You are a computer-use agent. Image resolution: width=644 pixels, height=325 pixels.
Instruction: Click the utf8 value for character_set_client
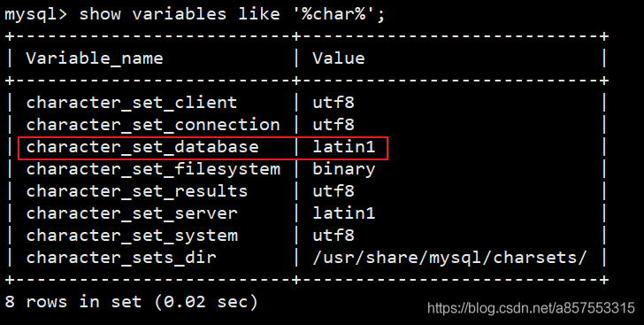pos(333,102)
